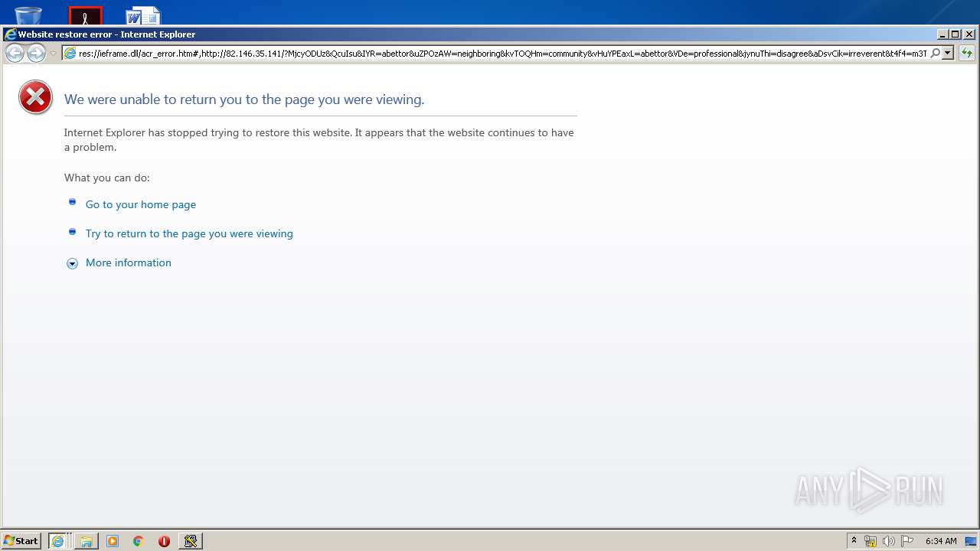The height and width of the screenshot is (551, 980).
Task: Click the search magnifier in address bar
Action: click(x=935, y=54)
